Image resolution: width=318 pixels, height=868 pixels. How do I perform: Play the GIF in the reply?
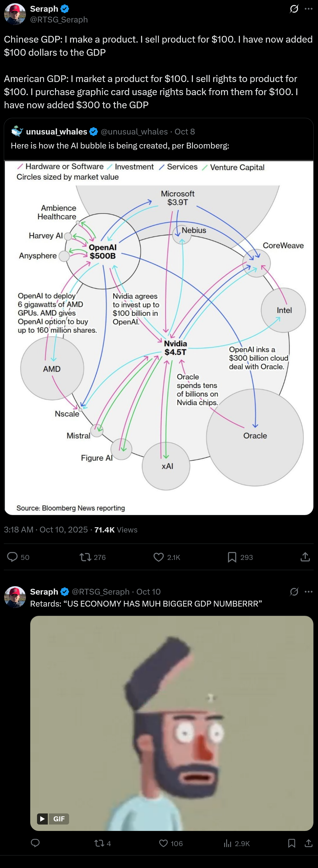[172, 723]
